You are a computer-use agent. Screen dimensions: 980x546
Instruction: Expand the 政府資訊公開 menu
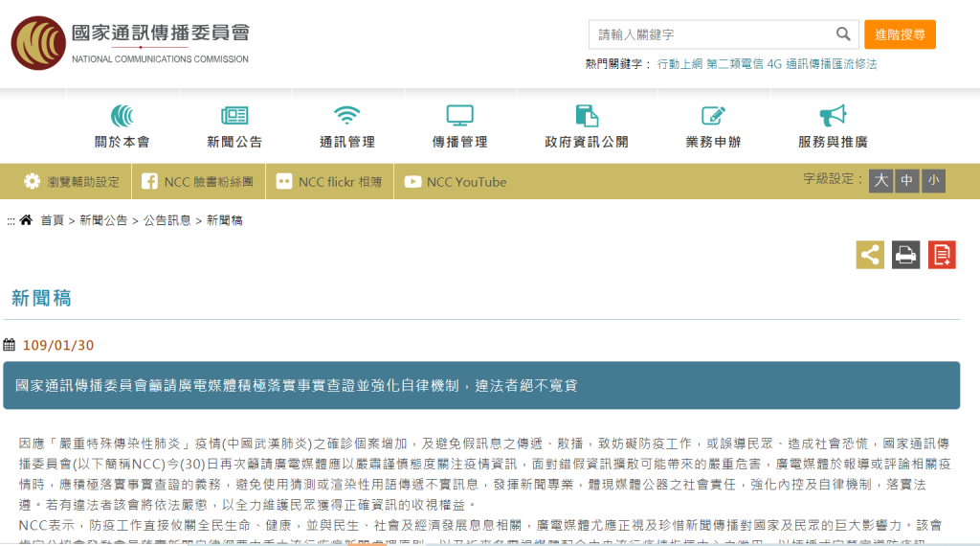[587, 127]
